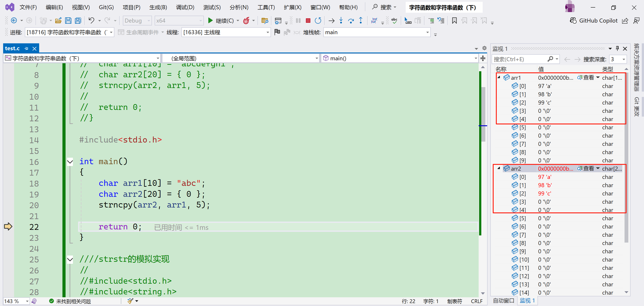Click the Step Out arrow icon

coord(361,21)
